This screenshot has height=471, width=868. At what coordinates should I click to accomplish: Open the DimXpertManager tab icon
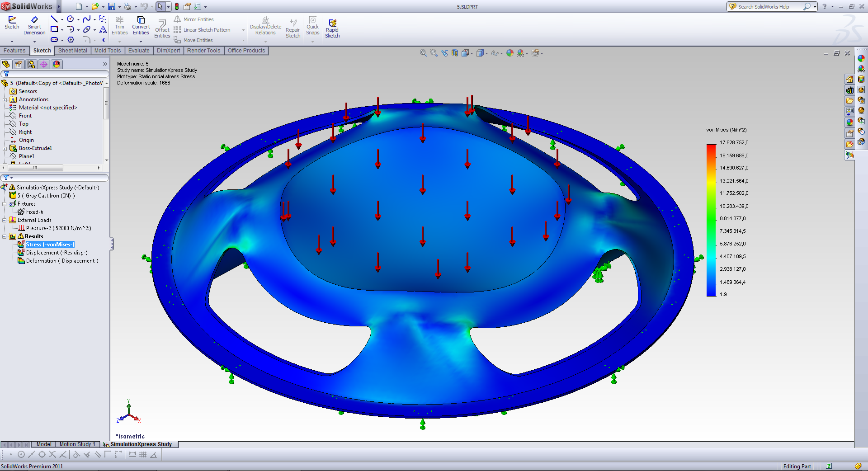tap(44, 64)
